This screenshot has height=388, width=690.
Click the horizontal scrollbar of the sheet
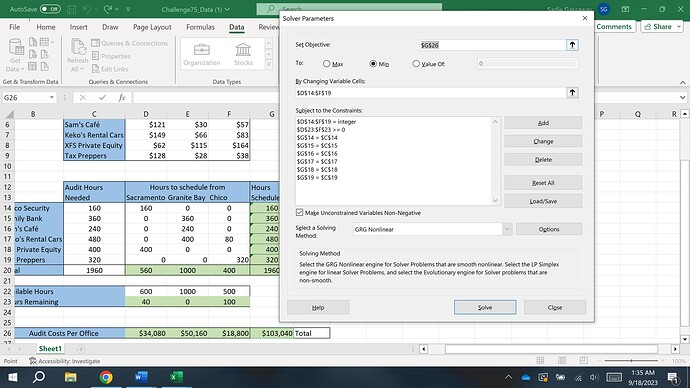551,349
